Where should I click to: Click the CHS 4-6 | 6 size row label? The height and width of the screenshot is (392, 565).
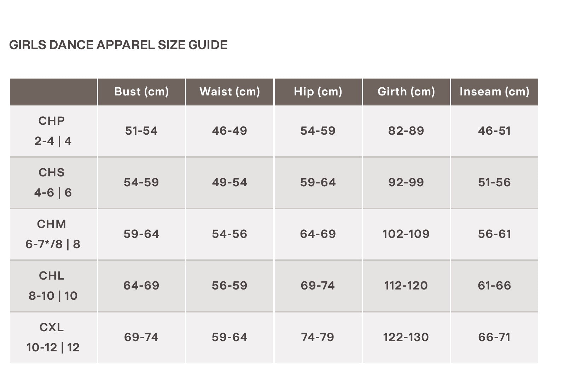tap(53, 182)
